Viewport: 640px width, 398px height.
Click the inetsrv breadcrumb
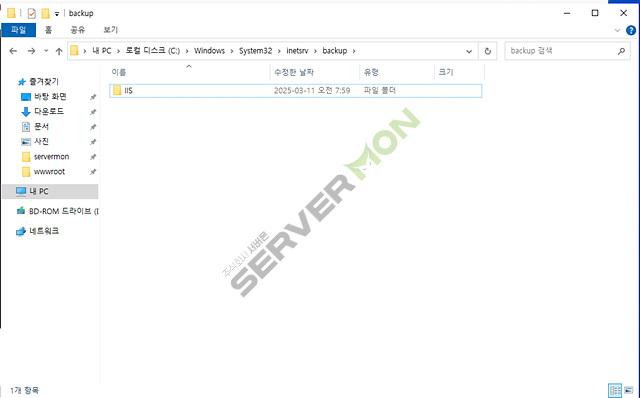(x=298, y=51)
